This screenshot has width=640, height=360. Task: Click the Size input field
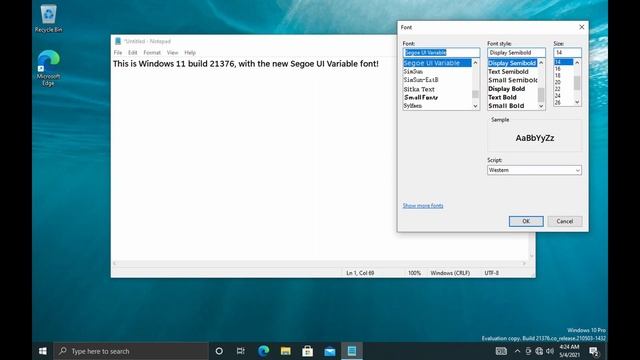click(567, 53)
